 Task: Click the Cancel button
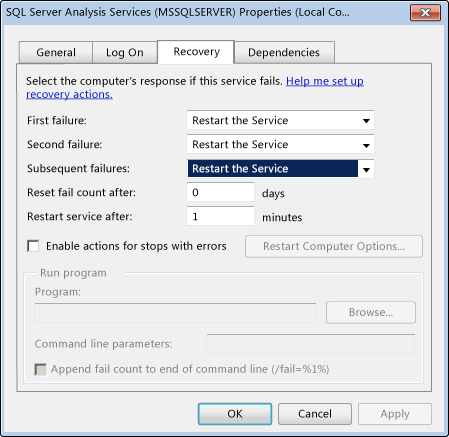(315, 414)
